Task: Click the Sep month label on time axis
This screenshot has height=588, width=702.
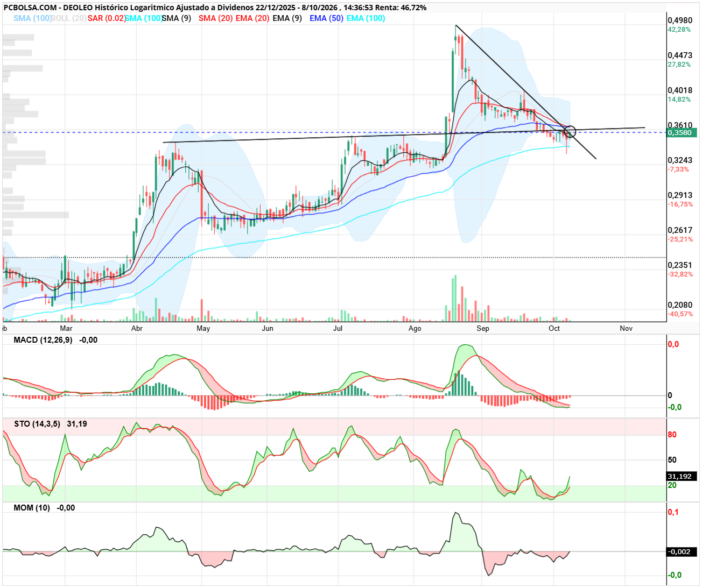Action: (x=483, y=328)
